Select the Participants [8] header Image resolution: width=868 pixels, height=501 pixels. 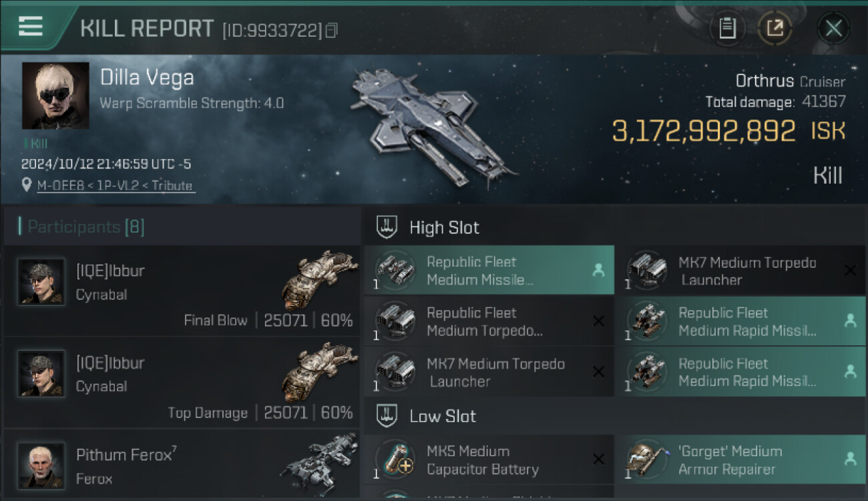coord(81,227)
